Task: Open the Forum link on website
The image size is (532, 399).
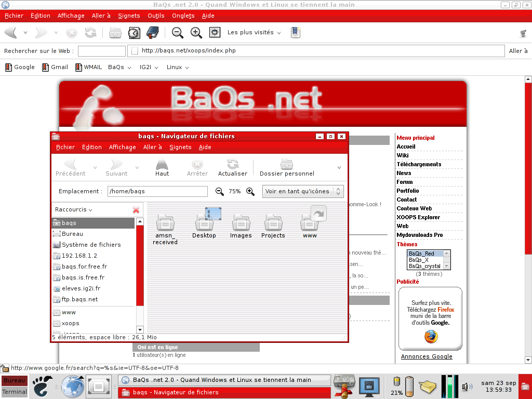Action: point(405,182)
